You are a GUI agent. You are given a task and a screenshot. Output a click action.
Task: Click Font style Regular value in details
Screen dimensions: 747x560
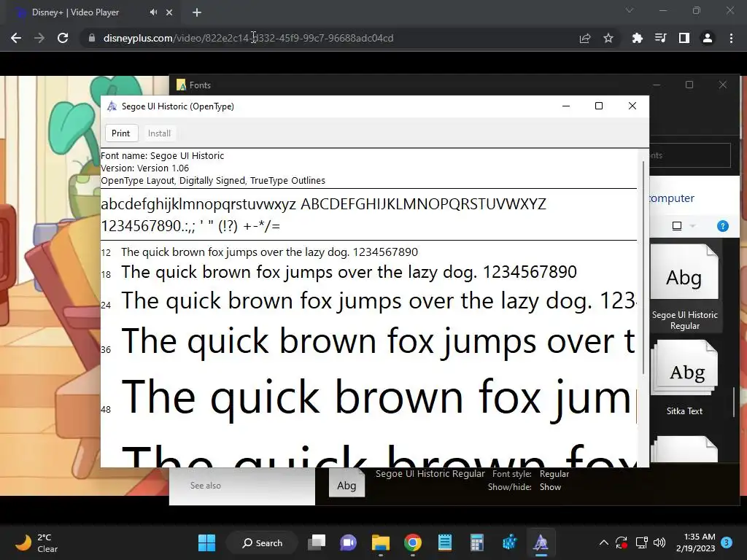554,474
